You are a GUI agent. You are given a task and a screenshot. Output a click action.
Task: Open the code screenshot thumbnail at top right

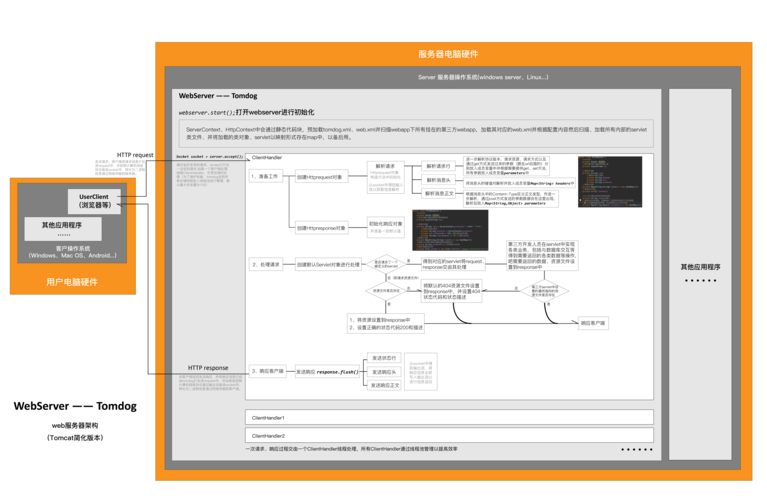(610, 182)
